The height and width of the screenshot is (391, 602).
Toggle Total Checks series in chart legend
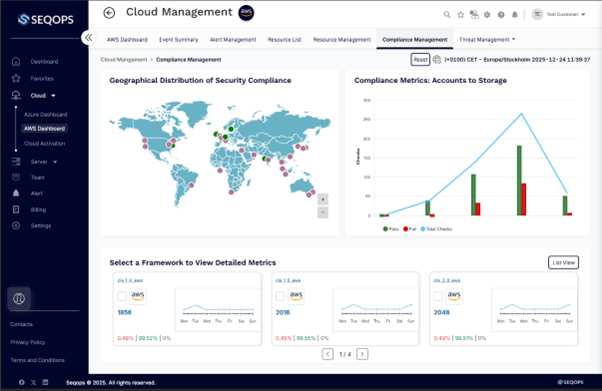[436, 229]
